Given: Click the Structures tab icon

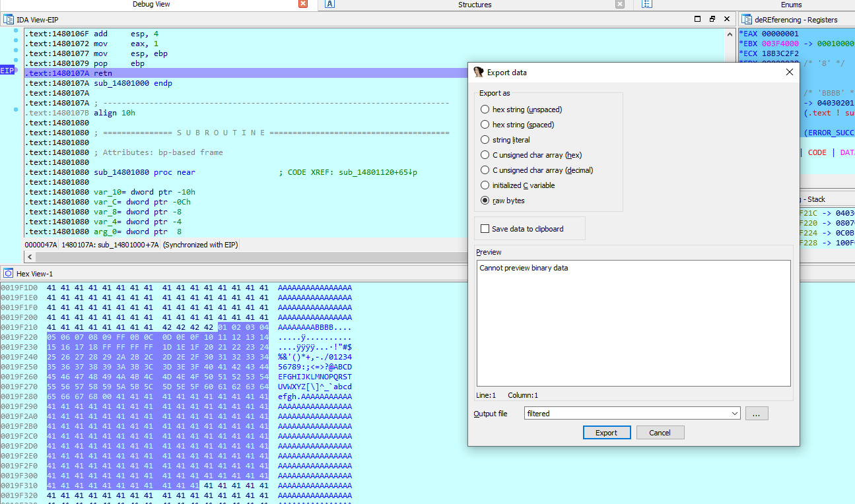Looking at the screenshot, I should pos(329,4).
